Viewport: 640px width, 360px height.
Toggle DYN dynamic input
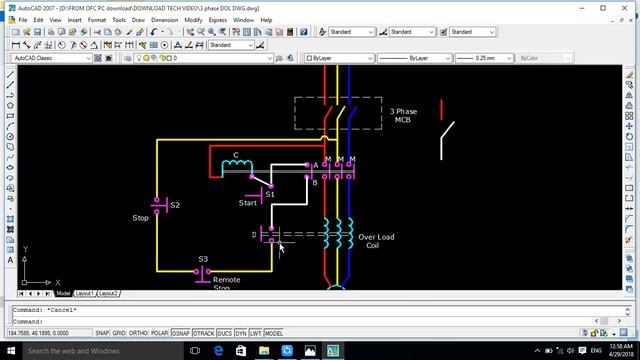click(241, 333)
